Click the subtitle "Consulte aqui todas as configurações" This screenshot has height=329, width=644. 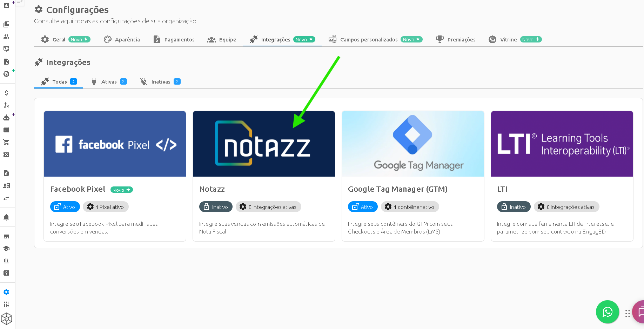pos(115,21)
